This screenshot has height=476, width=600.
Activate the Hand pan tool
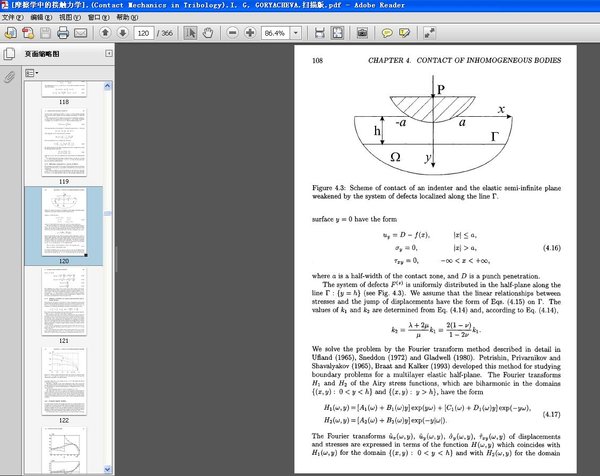[208, 33]
